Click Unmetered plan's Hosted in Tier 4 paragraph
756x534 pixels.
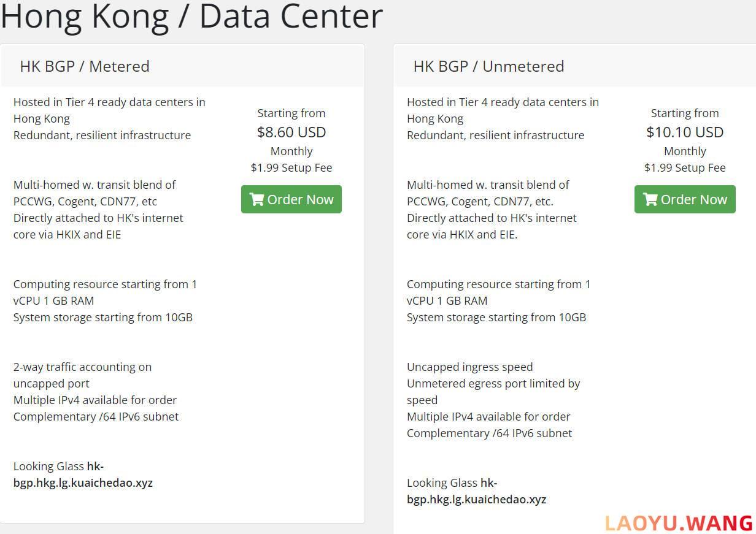(503, 118)
